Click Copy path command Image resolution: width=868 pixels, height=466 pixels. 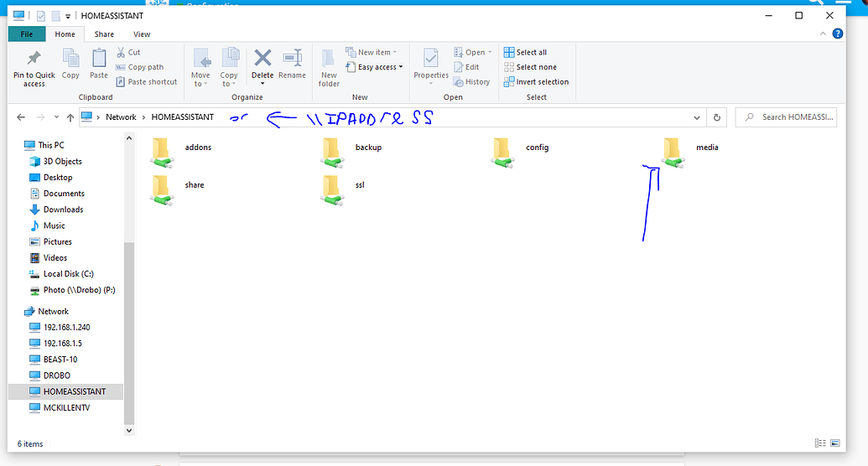click(139, 67)
